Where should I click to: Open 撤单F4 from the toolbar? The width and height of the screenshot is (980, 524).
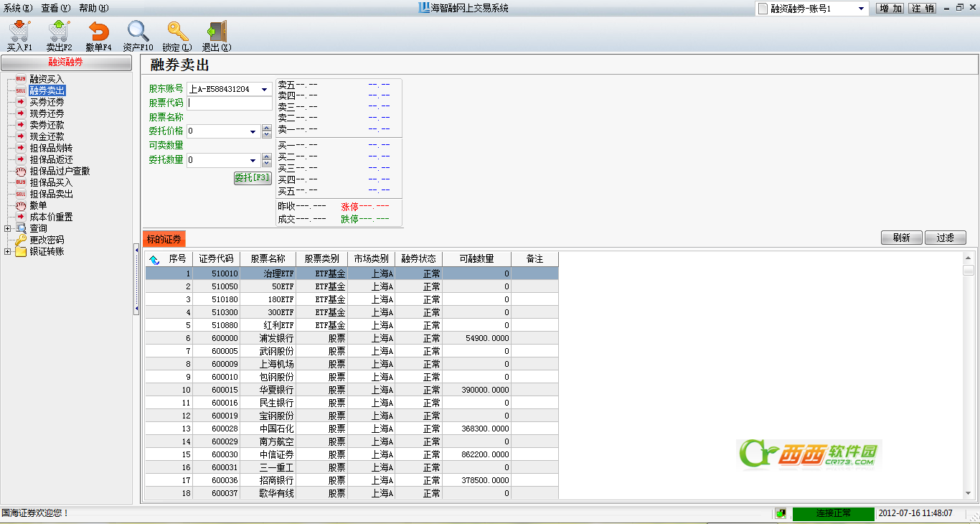click(x=98, y=35)
